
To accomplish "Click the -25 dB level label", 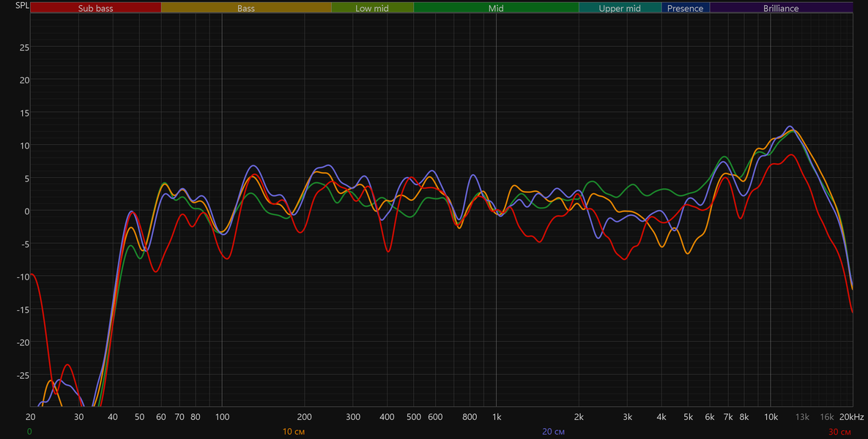I will click(x=22, y=376).
